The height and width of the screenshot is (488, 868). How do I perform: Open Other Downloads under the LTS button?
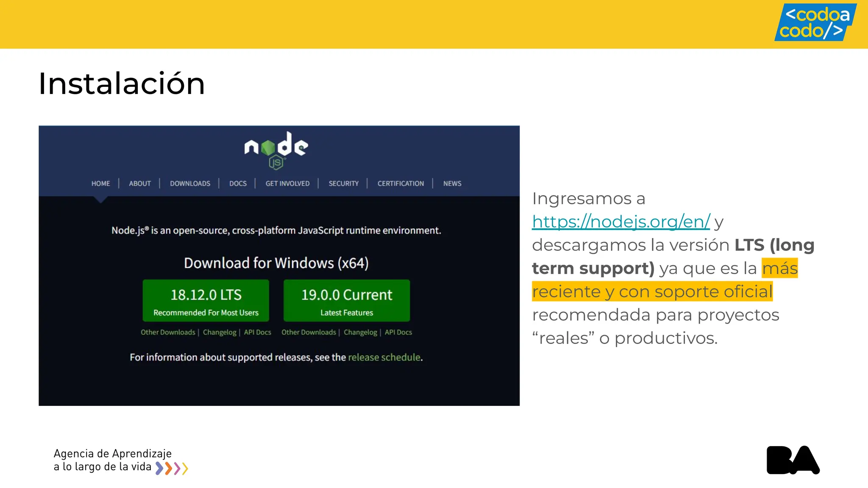click(x=168, y=332)
